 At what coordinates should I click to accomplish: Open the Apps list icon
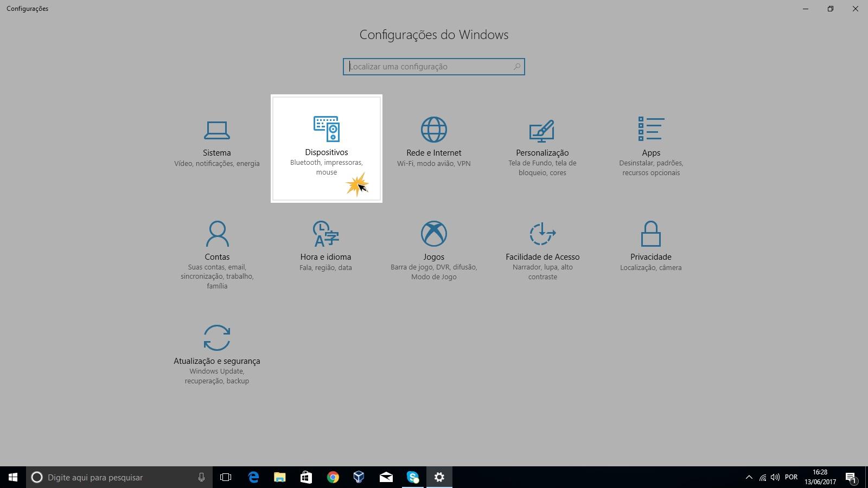pyautogui.click(x=651, y=129)
